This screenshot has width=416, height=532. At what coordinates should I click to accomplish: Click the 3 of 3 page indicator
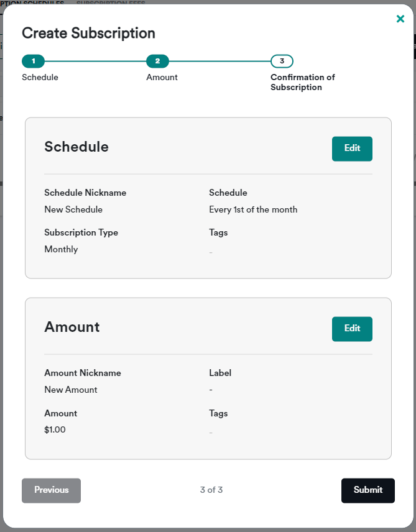click(211, 490)
